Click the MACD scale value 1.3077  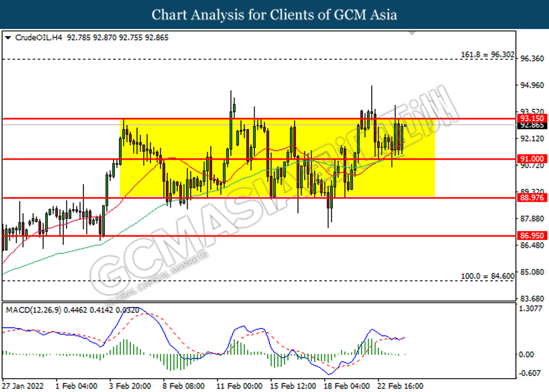click(531, 309)
